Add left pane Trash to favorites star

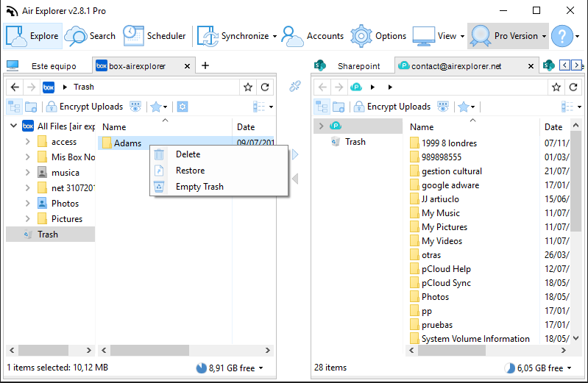[248, 87]
